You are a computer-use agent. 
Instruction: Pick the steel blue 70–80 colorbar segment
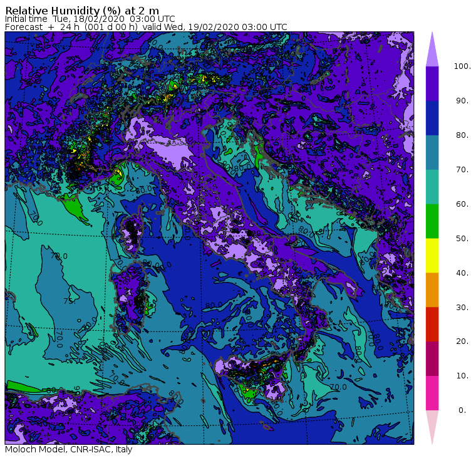tap(432, 152)
